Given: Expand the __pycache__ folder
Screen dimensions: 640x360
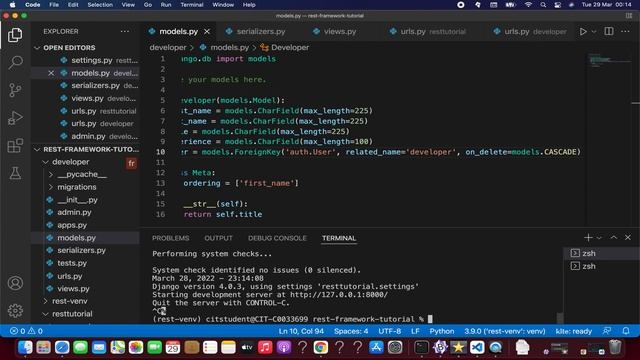Looking at the screenshot, I should [82, 174].
